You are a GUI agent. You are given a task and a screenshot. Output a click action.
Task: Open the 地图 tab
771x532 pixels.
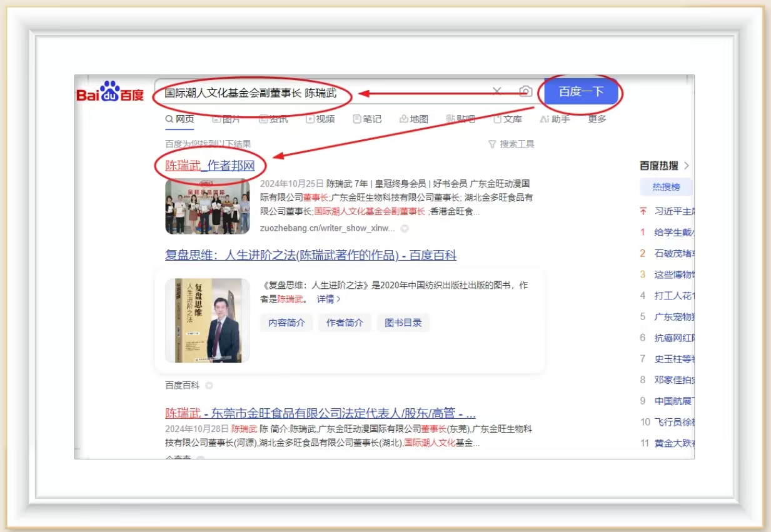click(414, 119)
